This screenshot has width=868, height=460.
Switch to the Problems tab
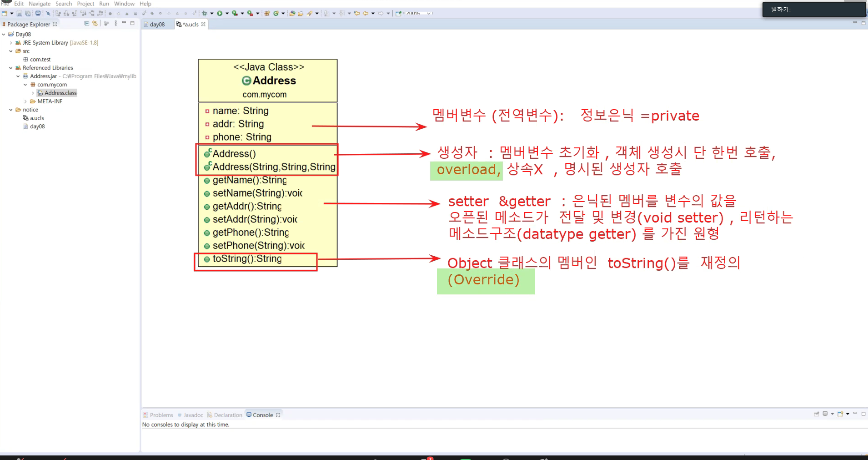pos(158,415)
